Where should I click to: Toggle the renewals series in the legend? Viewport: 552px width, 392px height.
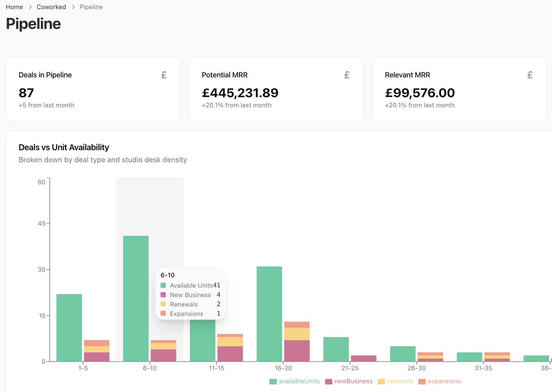coord(400,381)
